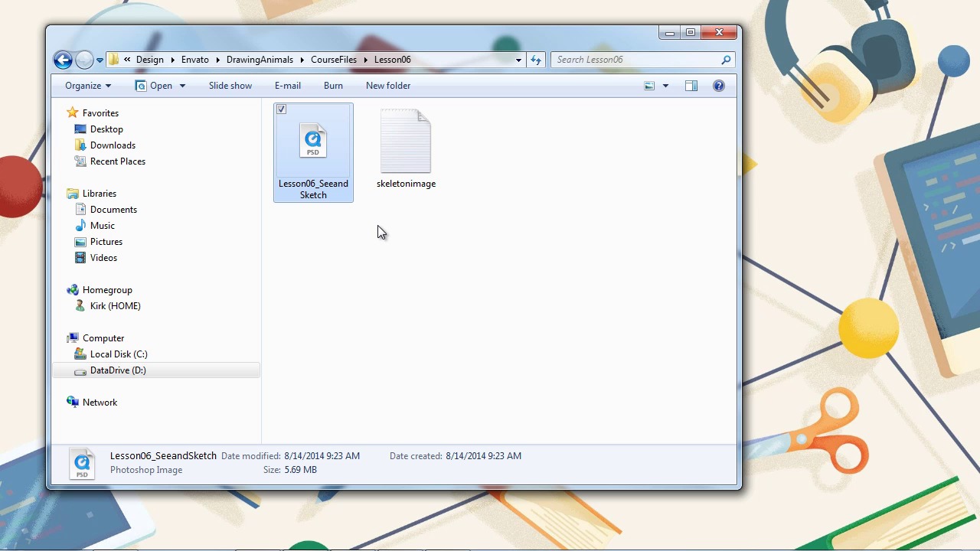Uncheck the Lesson06_SeeandSketch file checkbox
The image size is (980, 551).
pyautogui.click(x=282, y=109)
